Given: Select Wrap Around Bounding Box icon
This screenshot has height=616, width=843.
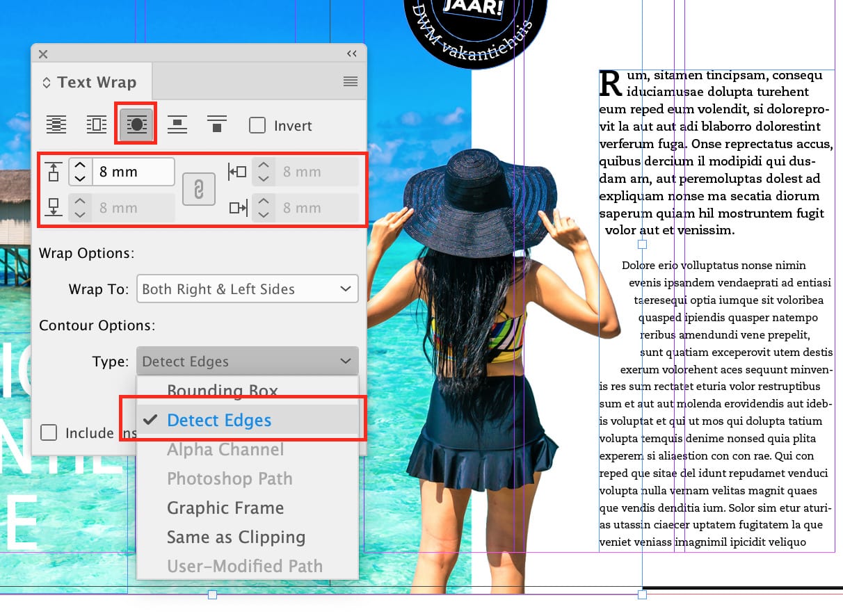Looking at the screenshot, I should (x=95, y=124).
